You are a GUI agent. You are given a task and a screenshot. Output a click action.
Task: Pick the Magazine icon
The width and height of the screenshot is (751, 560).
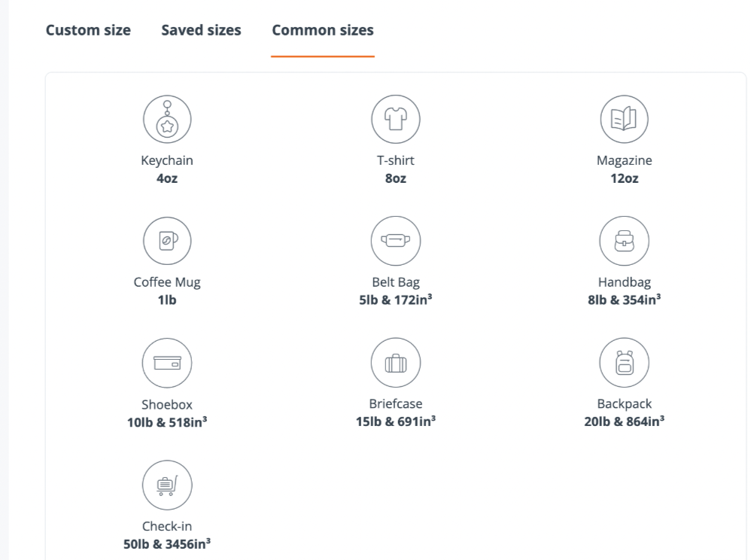coord(624,120)
